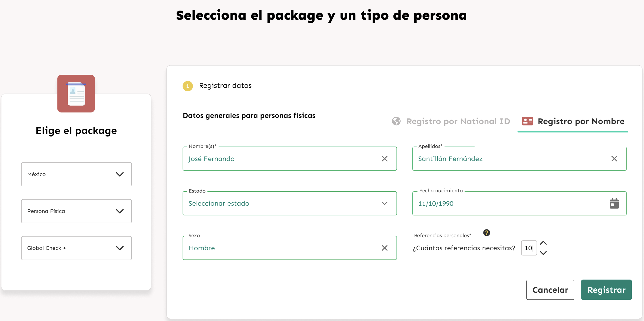Click the Fecha nacimiento date field

[509, 203]
